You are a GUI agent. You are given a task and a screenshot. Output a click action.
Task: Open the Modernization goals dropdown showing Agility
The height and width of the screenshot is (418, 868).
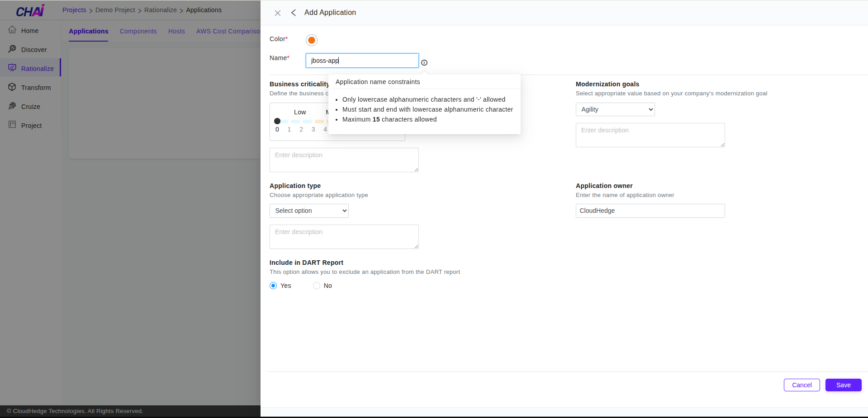[615, 109]
